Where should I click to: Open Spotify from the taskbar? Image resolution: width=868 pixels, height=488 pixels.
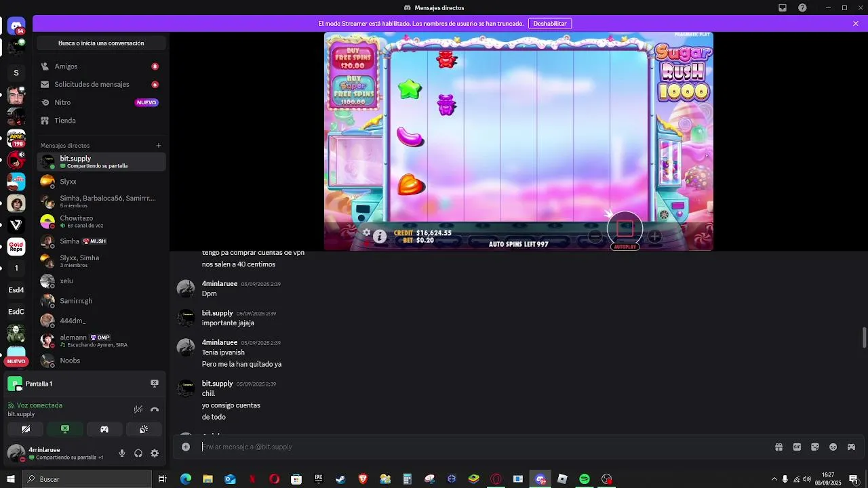pyautogui.click(x=585, y=479)
